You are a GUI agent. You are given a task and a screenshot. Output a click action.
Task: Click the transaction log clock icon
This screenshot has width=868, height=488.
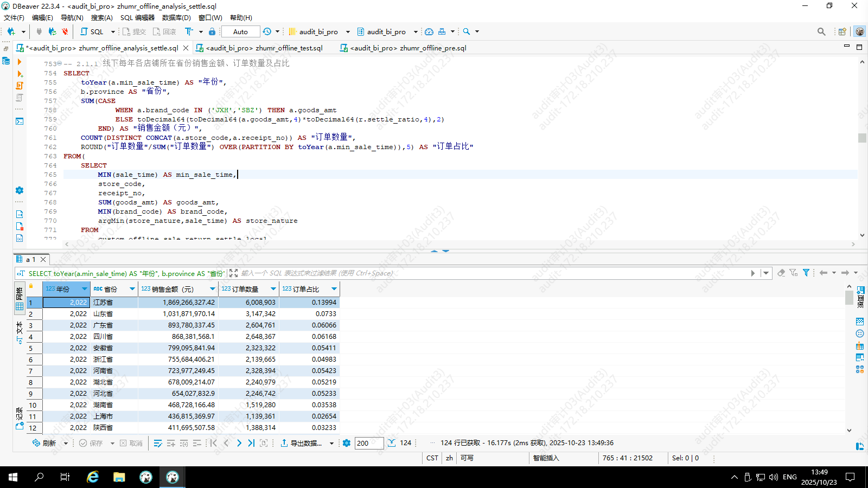(x=267, y=31)
